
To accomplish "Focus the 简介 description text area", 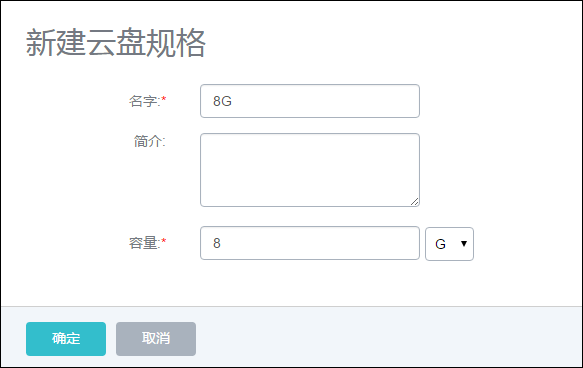I will [x=310, y=170].
